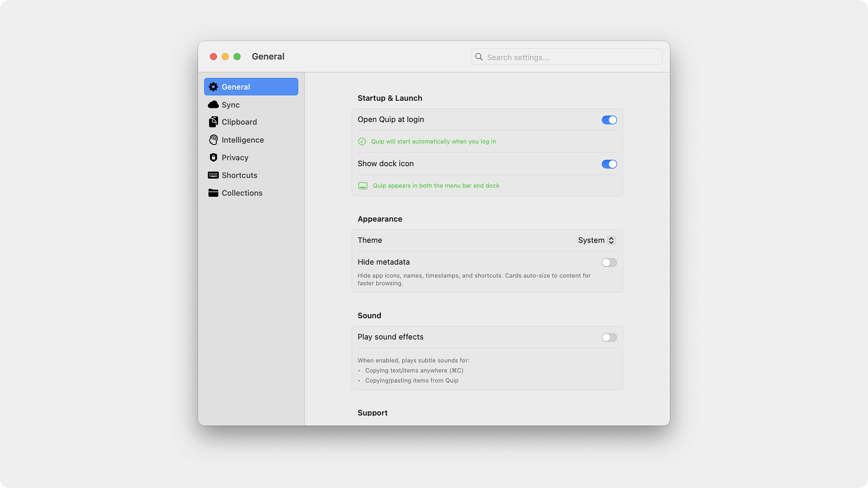Viewport: 868px width, 488px height.
Task: Click "Quip will start automatically" message
Action: coord(433,142)
